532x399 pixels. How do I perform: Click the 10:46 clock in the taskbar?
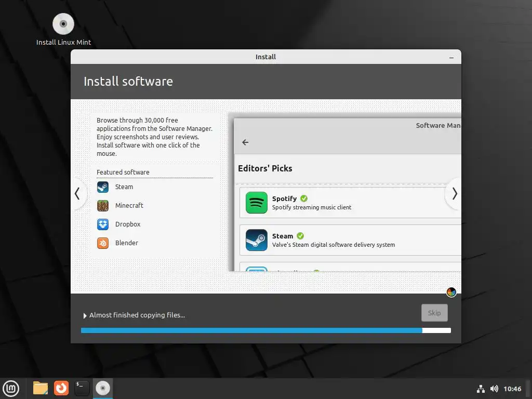tap(512, 389)
